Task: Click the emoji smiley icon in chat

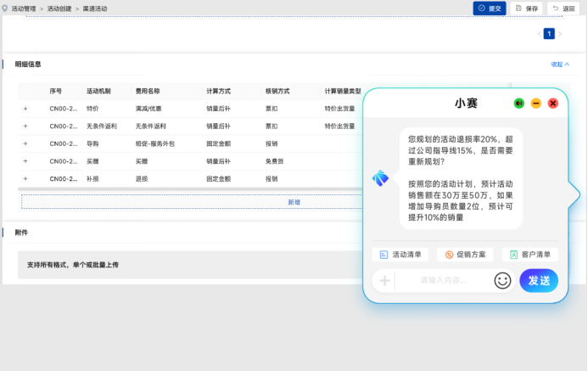Action: pyautogui.click(x=503, y=280)
